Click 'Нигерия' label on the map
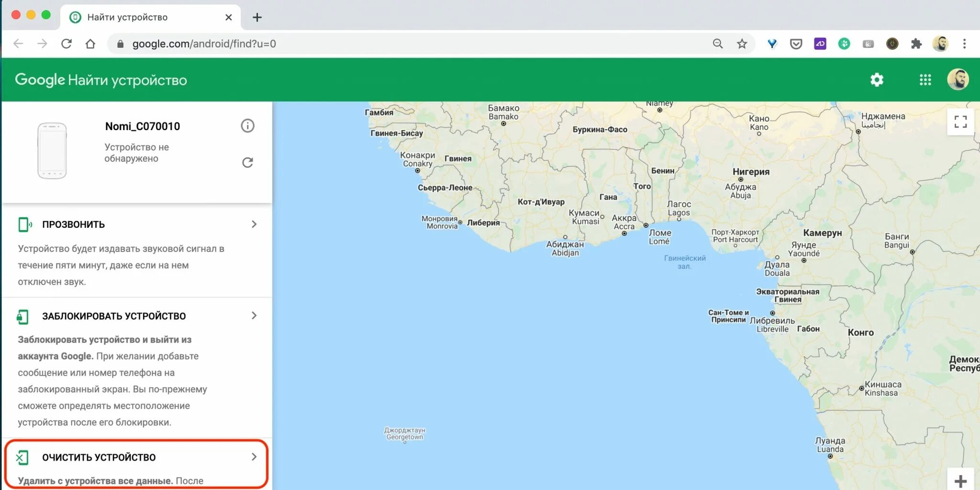 751,172
